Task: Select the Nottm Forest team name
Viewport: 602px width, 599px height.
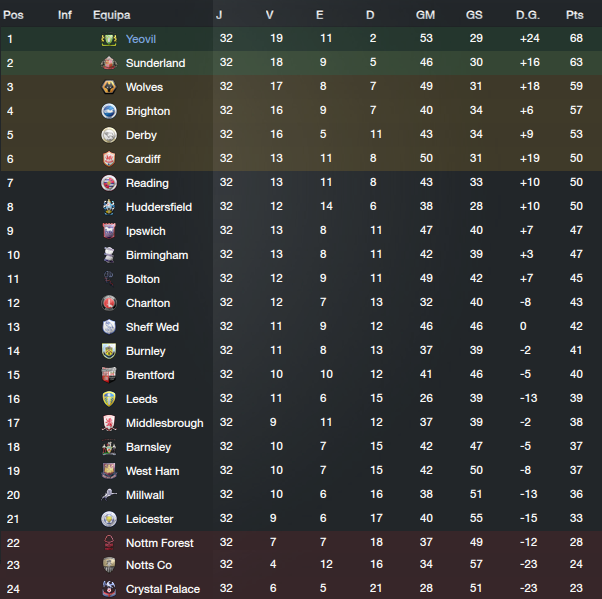Action: coord(159,543)
